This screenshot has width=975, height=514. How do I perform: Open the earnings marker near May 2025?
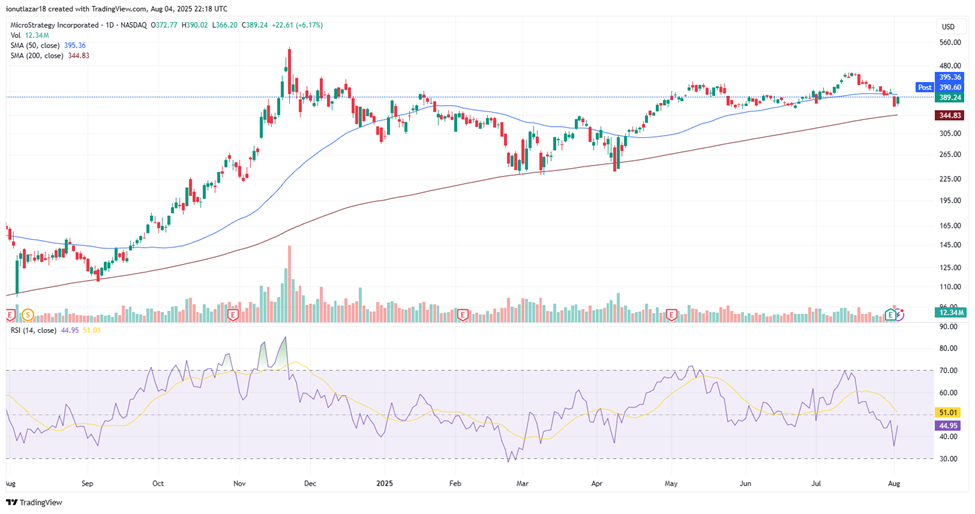pyautogui.click(x=673, y=315)
